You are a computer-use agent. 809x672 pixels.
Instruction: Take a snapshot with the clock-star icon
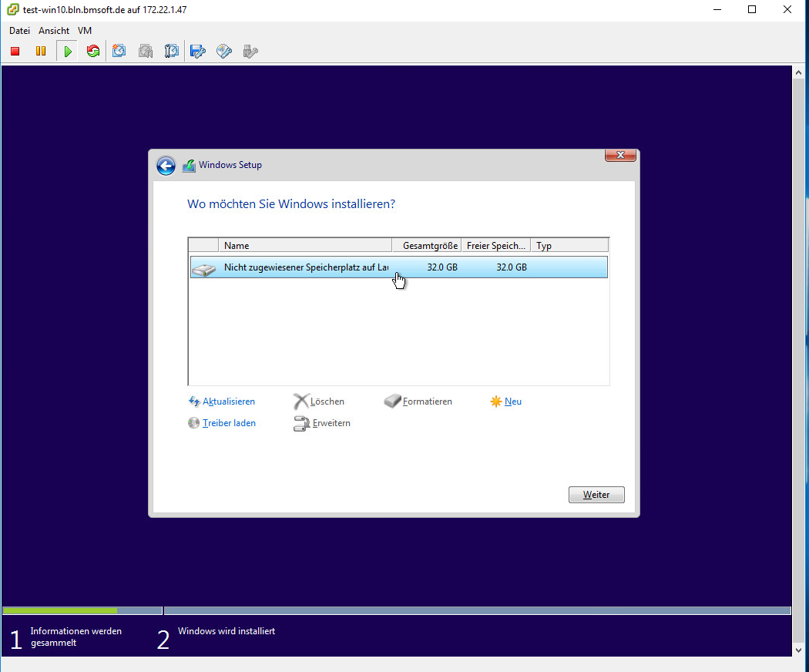click(x=119, y=51)
